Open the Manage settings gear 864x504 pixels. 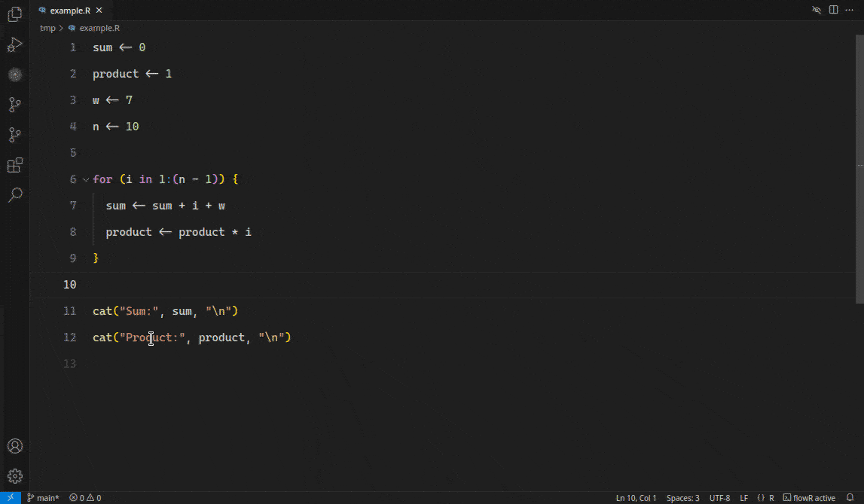tap(14, 476)
